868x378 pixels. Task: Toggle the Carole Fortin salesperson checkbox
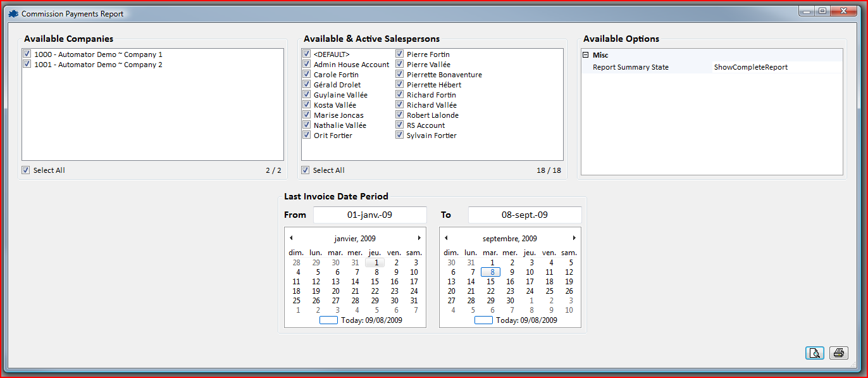point(306,75)
